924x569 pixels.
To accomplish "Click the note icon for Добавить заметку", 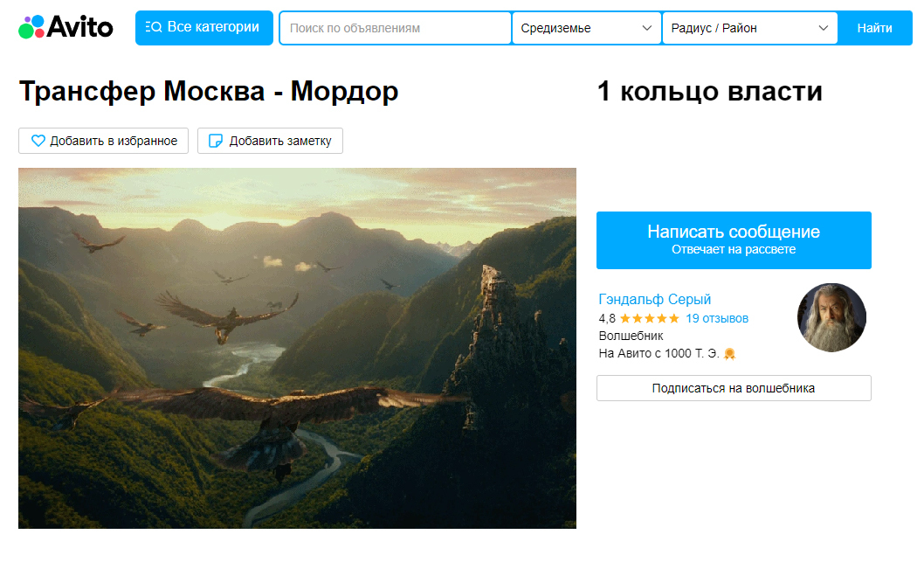I will 216,141.
